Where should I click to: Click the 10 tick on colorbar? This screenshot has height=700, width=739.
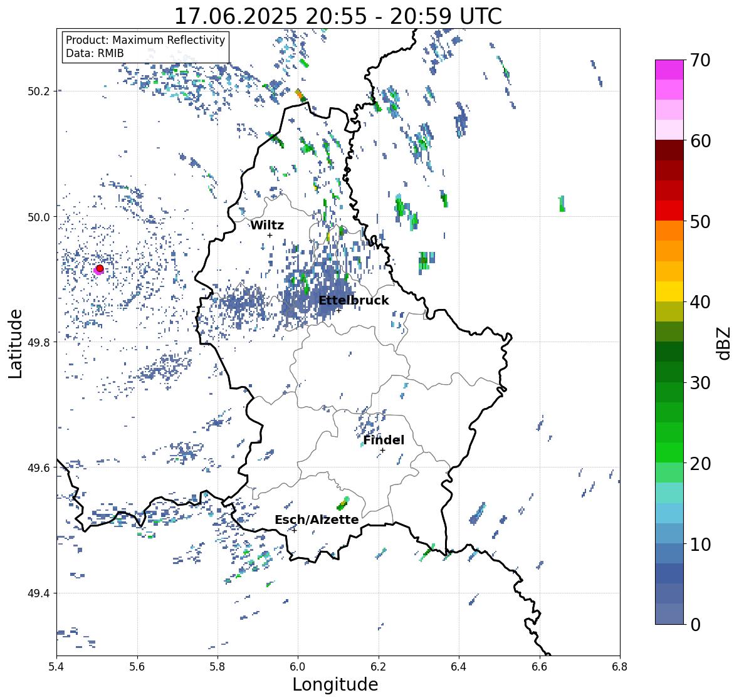[700, 544]
